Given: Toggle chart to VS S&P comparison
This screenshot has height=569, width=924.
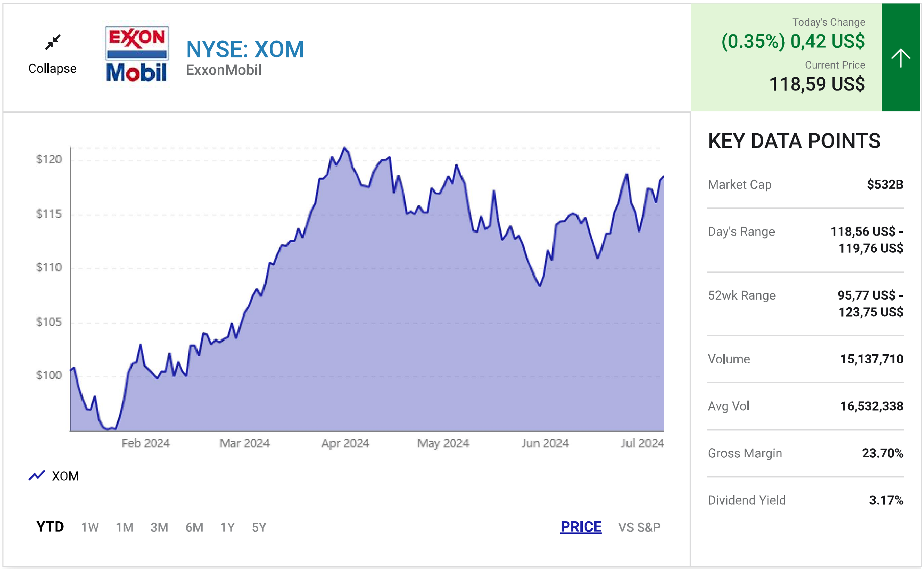Looking at the screenshot, I should point(639,527).
